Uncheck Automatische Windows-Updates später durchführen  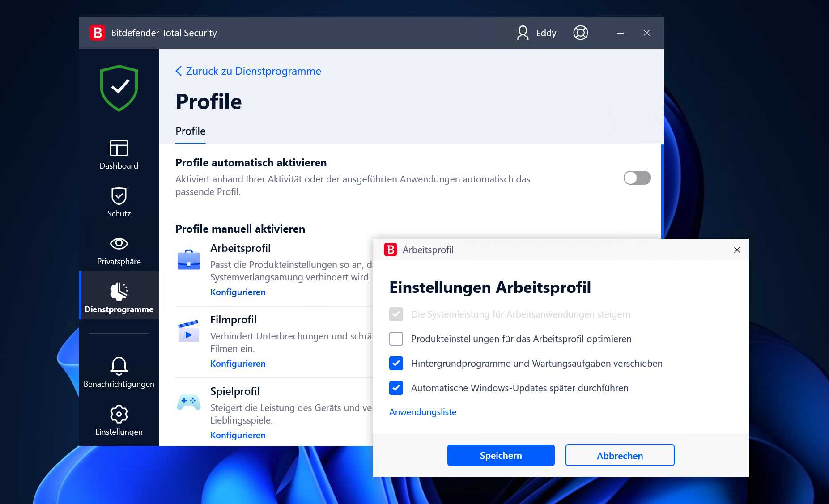[396, 388]
